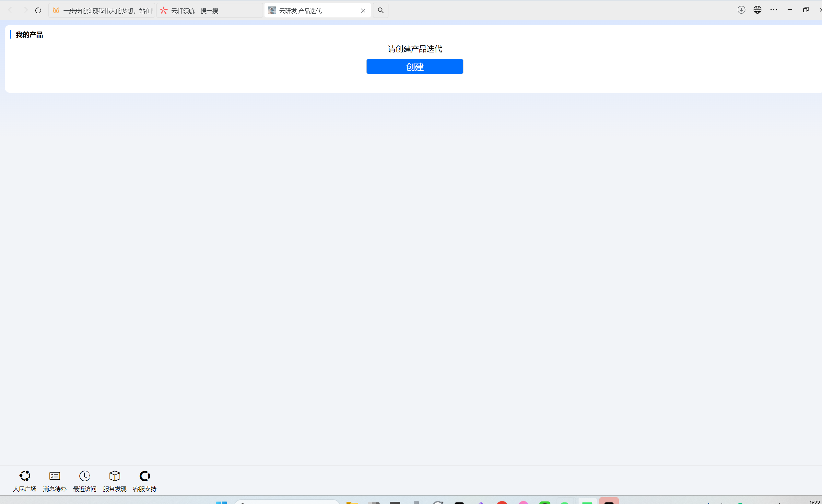Click the blue 创建 button

415,67
